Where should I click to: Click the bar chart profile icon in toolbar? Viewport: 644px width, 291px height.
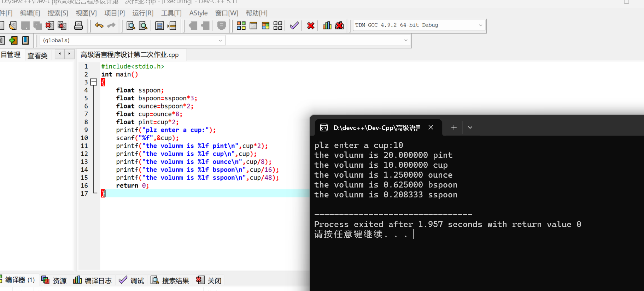coord(327,25)
